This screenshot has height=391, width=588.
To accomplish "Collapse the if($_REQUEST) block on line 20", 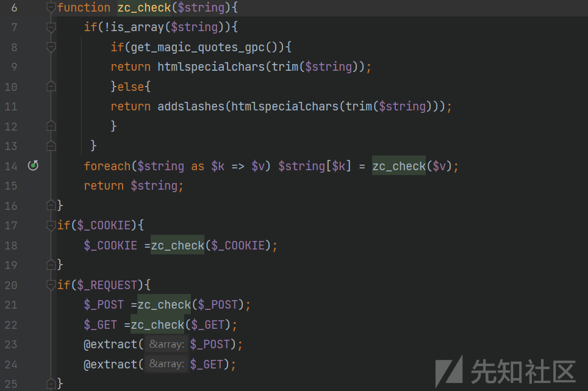I will tap(51, 285).
